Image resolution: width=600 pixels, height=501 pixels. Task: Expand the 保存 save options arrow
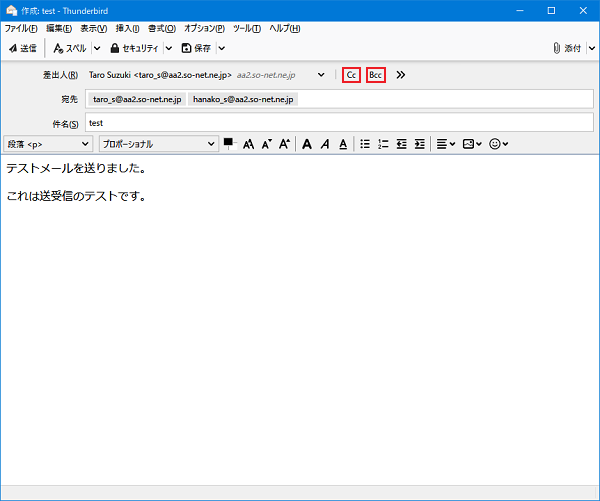[221, 48]
